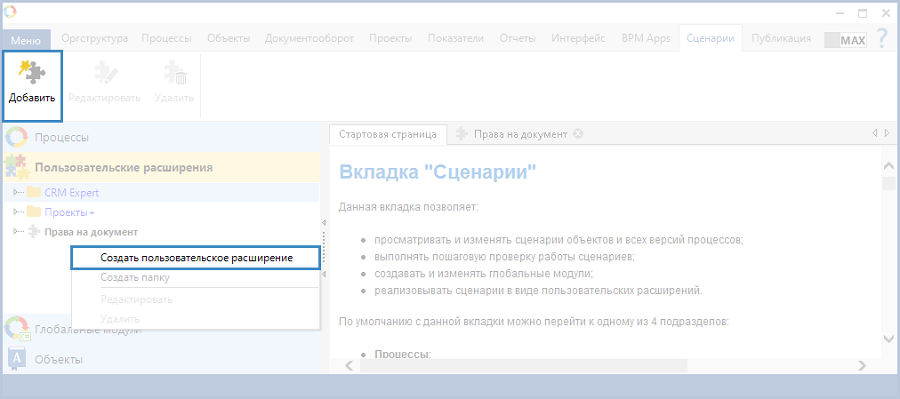Switch to the Документооборот ribbon tab
Image resolution: width=900 pixels, height=399 pixels.
[309, 38]
